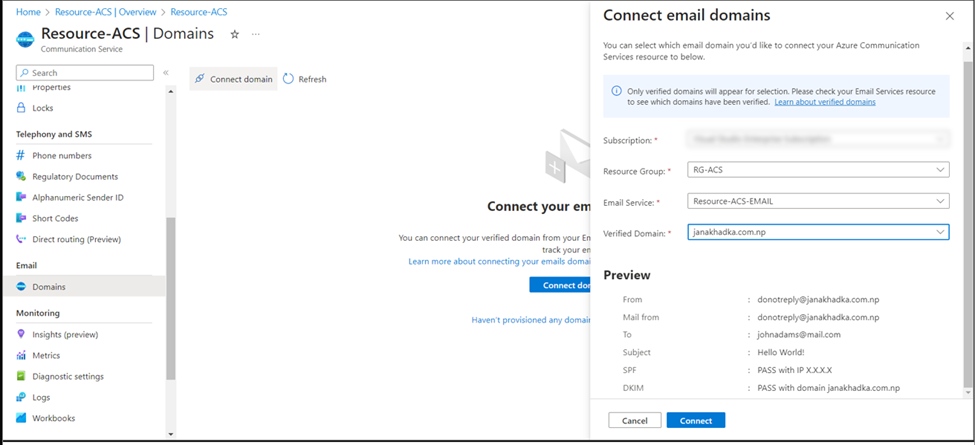
Task: Click the panel's vertical scrollbar
Action: click(968, 224)
